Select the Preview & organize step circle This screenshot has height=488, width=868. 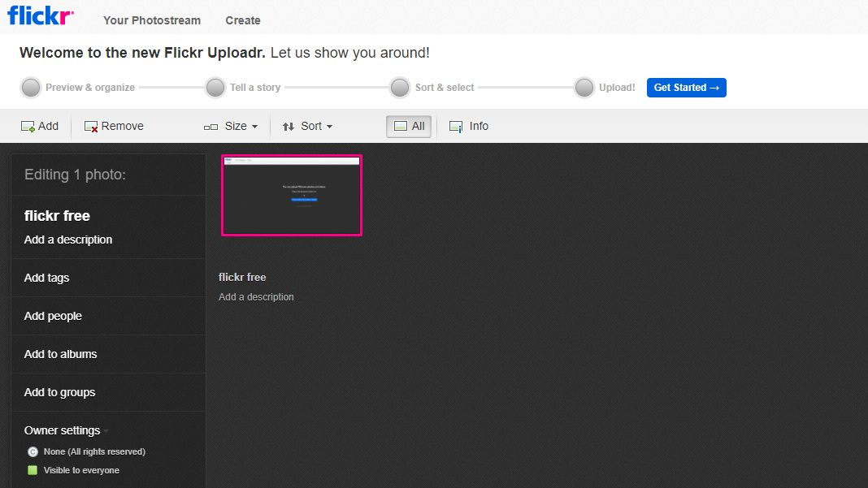point(30,88)
